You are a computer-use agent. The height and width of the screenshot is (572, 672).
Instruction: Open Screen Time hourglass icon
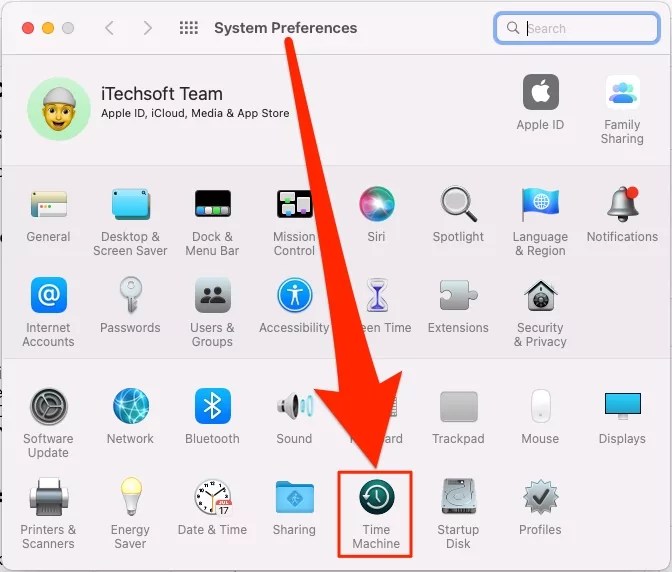pos(377,295)
